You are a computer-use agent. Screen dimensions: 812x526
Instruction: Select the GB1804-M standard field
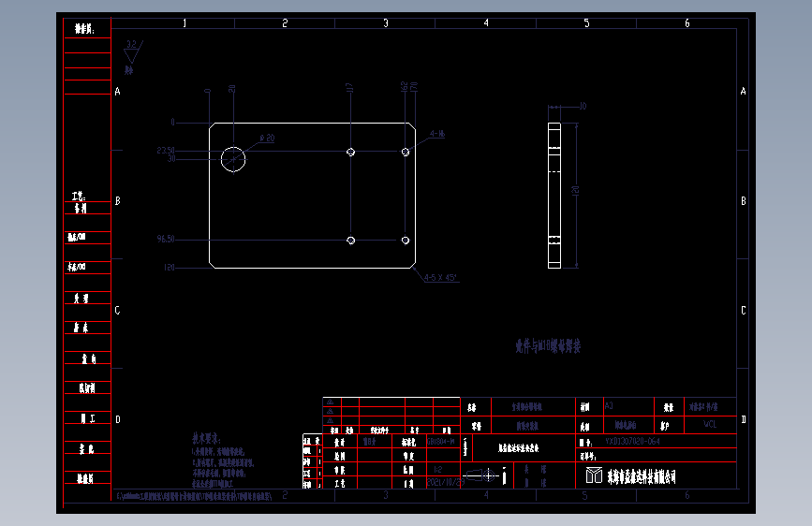441,442
